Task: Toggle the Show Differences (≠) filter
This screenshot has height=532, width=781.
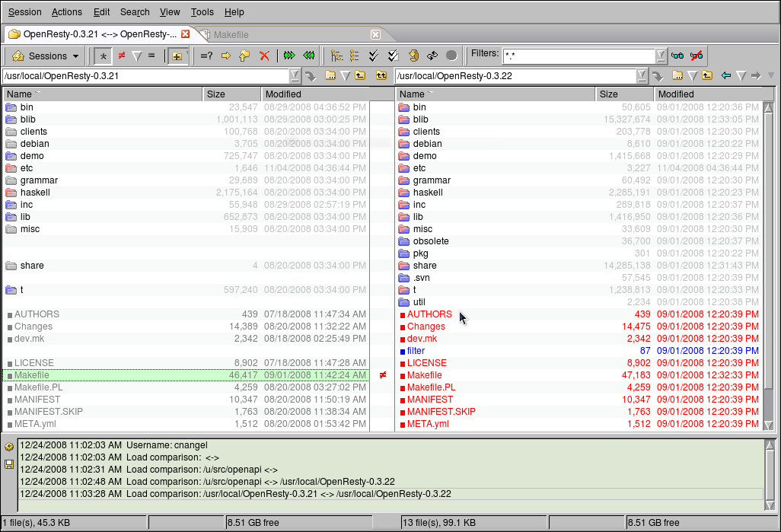Action: [122, 56]
